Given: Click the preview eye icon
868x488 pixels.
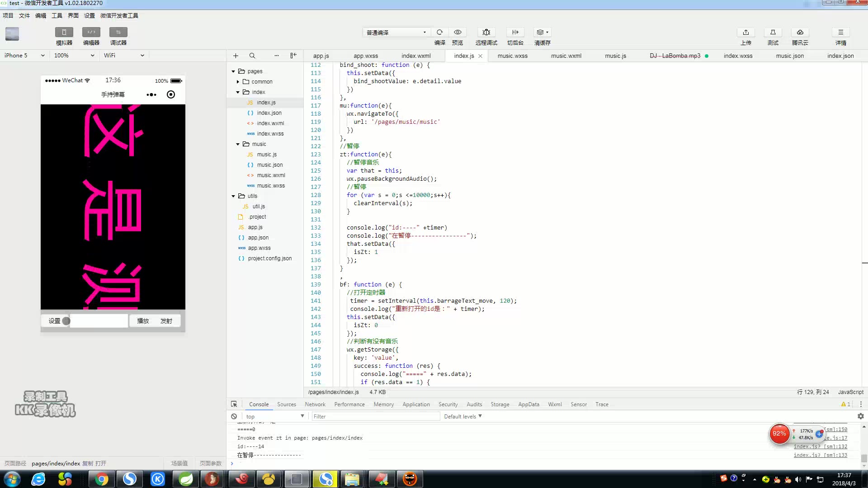Looking at the screenshot, I should click(458, 32).
